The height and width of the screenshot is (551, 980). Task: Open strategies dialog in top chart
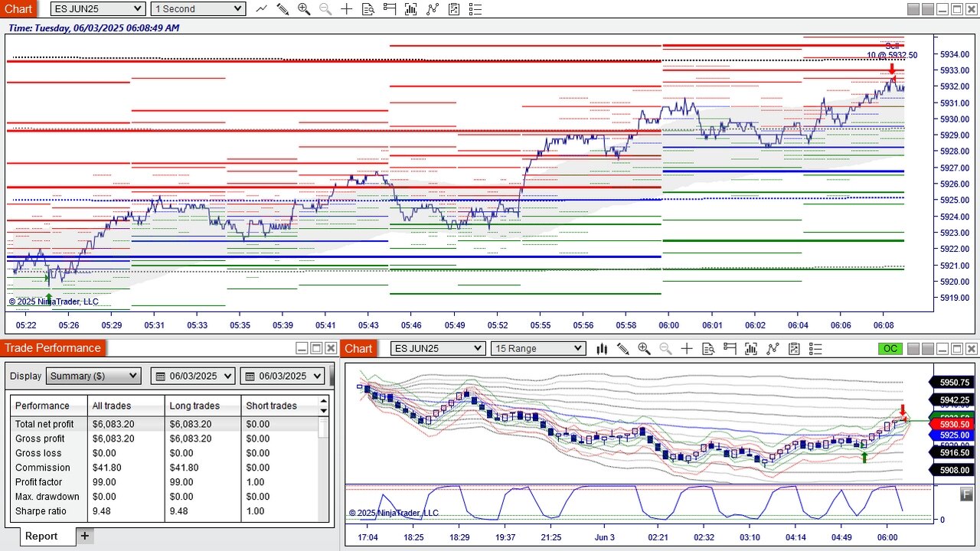[454, 9]
